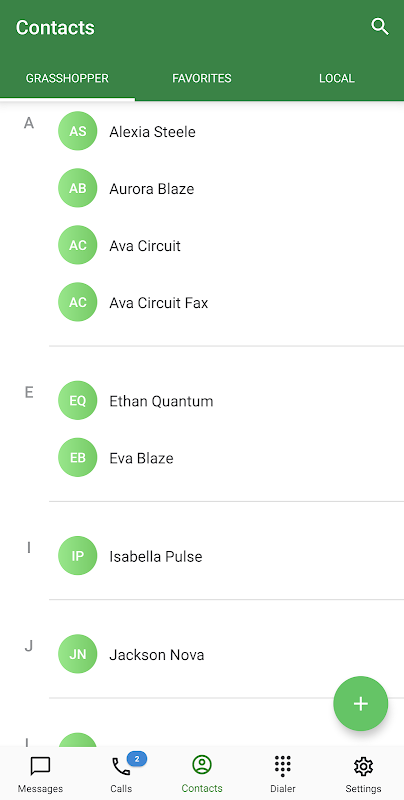Tap the JN avatar circle

[78, 654]
